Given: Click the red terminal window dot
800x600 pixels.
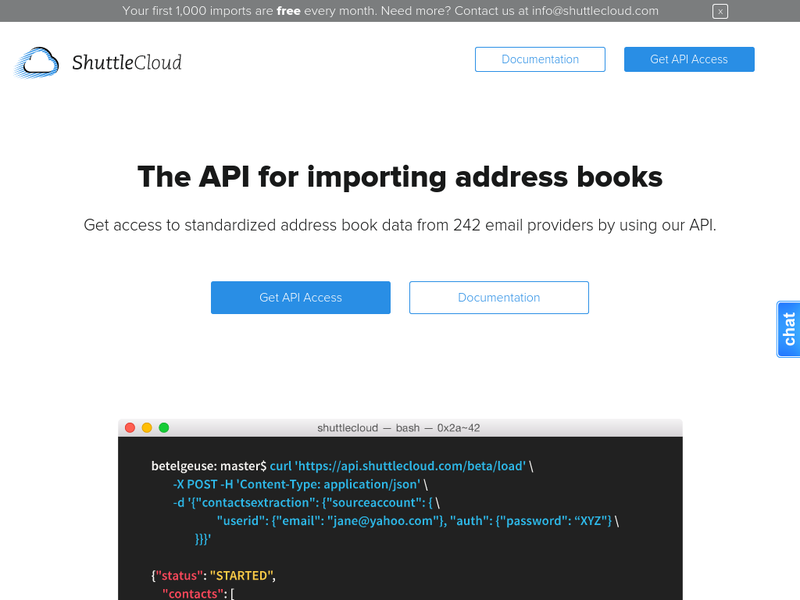Looking at the screenshot, I should [130, 428].
